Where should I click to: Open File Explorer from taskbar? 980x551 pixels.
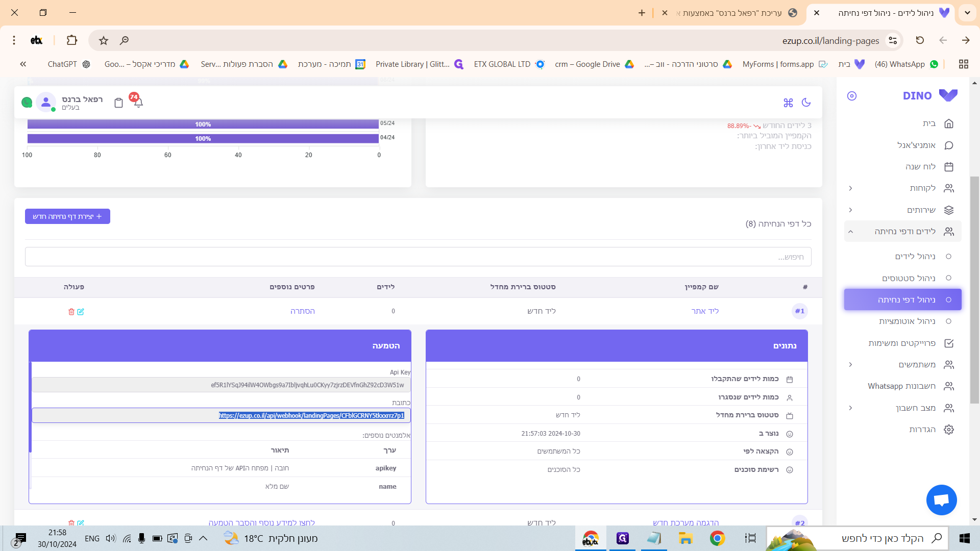[x=685, y=538]
